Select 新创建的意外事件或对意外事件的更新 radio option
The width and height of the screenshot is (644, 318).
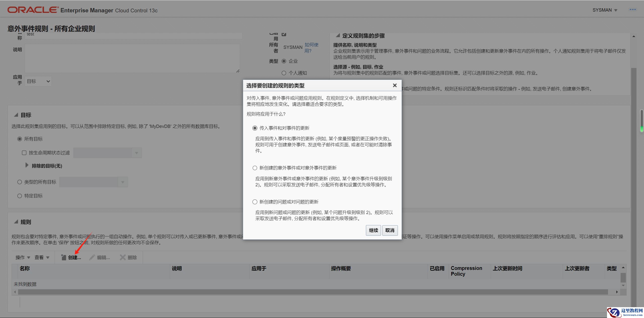tap(255, 168)
